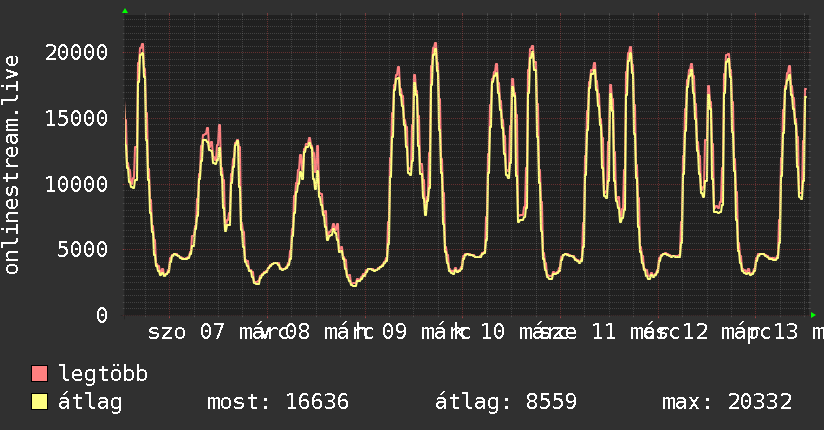The width and height of the screenshot is (824, 430).
Task: Click the 5000 y-axis label
Action: click(x=83, y=249)
